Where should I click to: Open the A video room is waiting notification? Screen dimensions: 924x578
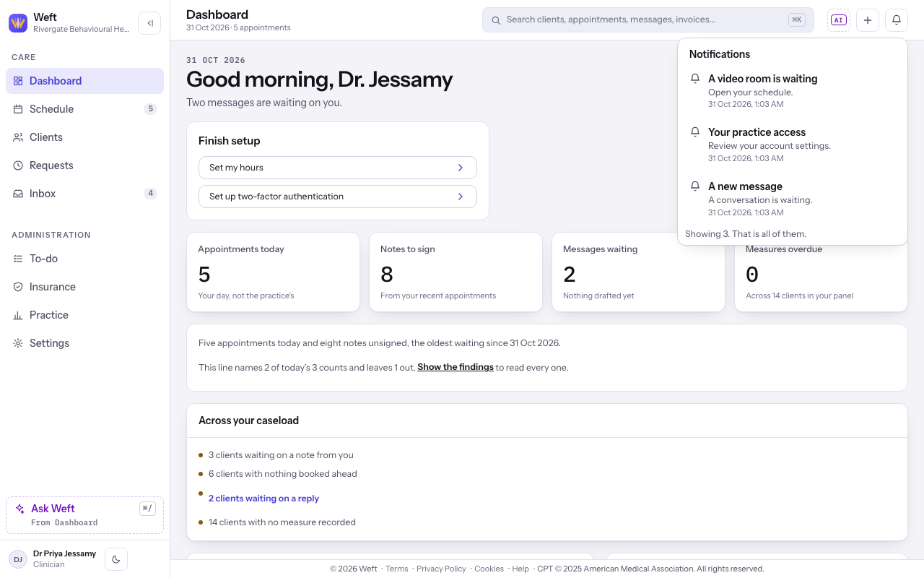792,90
